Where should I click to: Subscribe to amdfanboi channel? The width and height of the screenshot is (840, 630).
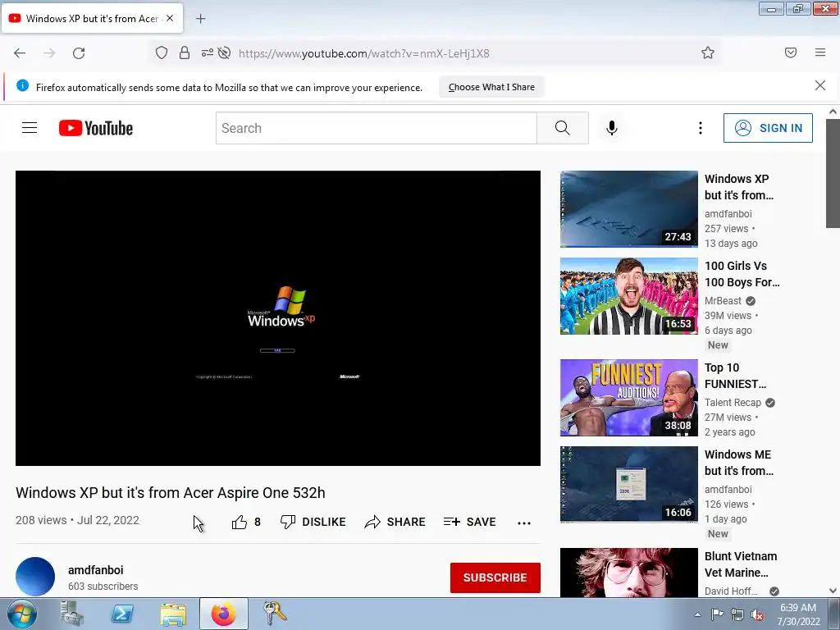click(495, 577)
